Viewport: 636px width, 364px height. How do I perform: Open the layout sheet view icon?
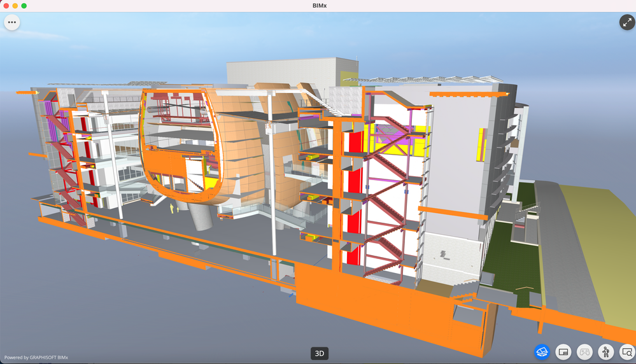563,352
